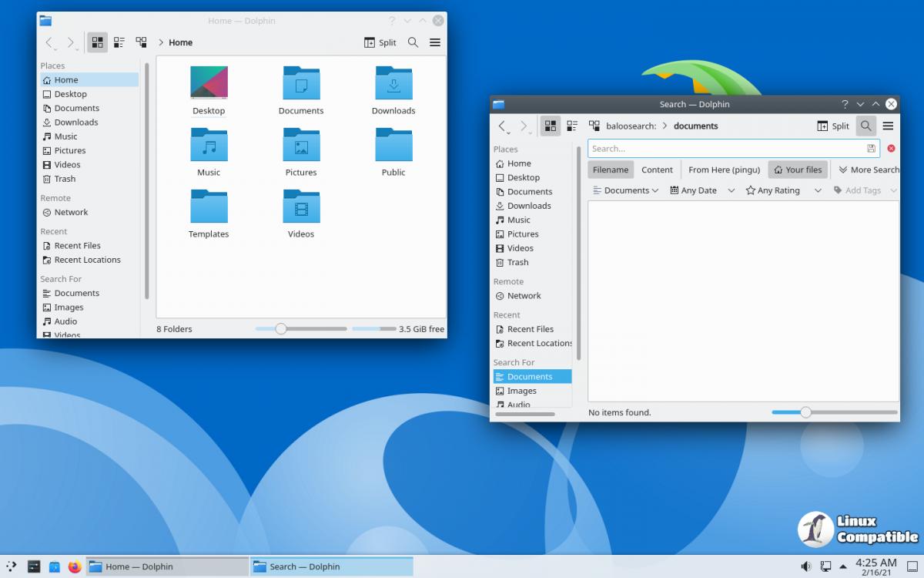Enable the From Here (pingu) search scope
This screenshot has height=578, width=924.
click(724, 170)
